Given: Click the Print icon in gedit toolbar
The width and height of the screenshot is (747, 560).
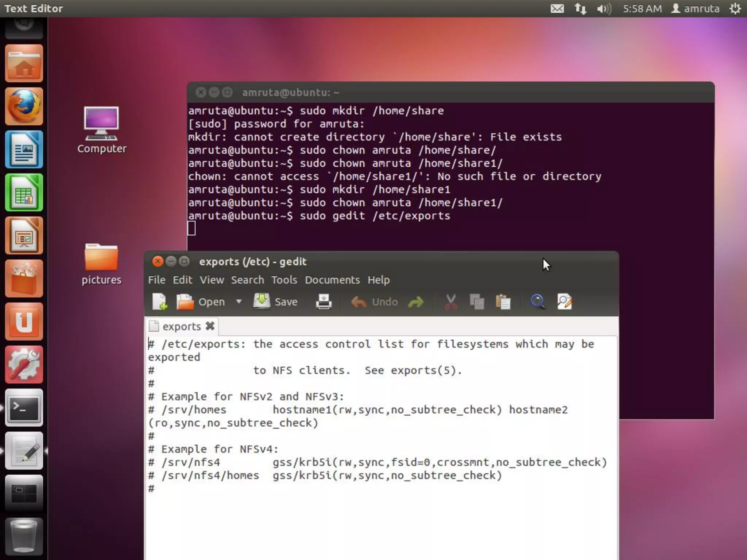Looking at the screenshot, I should 324,302.
